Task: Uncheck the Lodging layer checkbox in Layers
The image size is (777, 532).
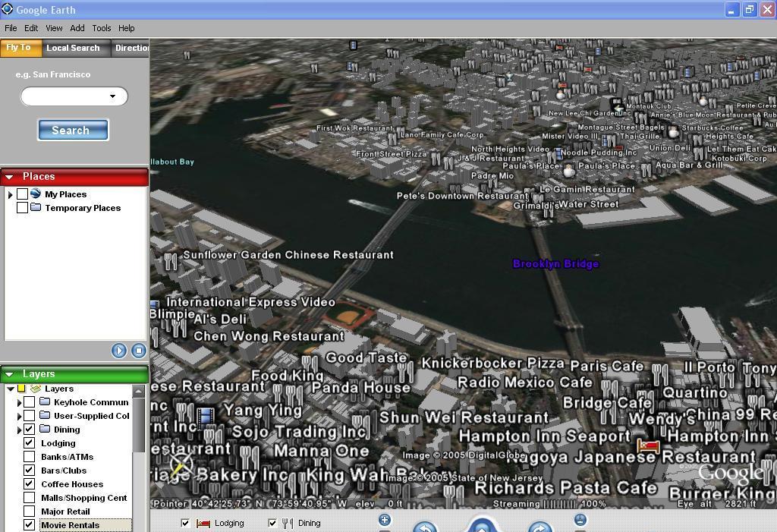Action: [30, 442]
